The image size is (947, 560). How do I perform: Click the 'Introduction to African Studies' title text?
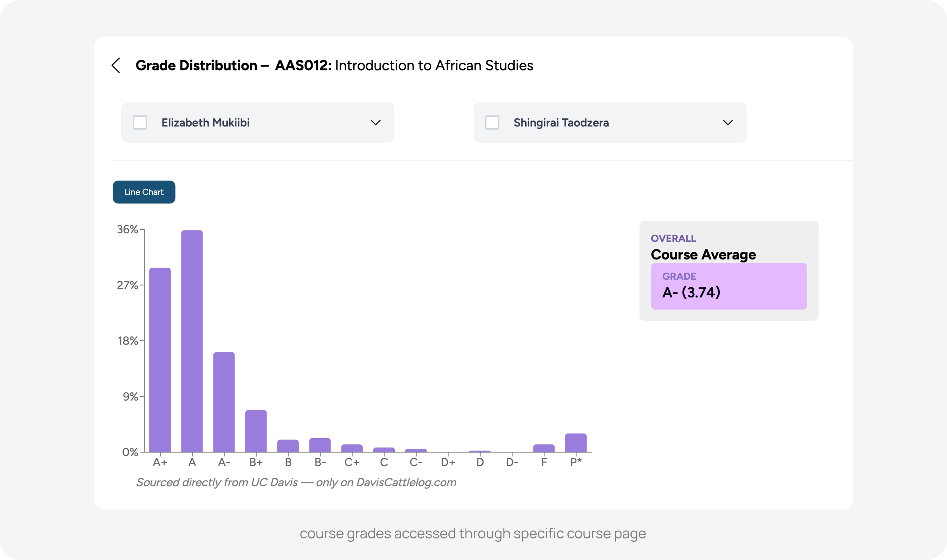[x=434, y=65]
